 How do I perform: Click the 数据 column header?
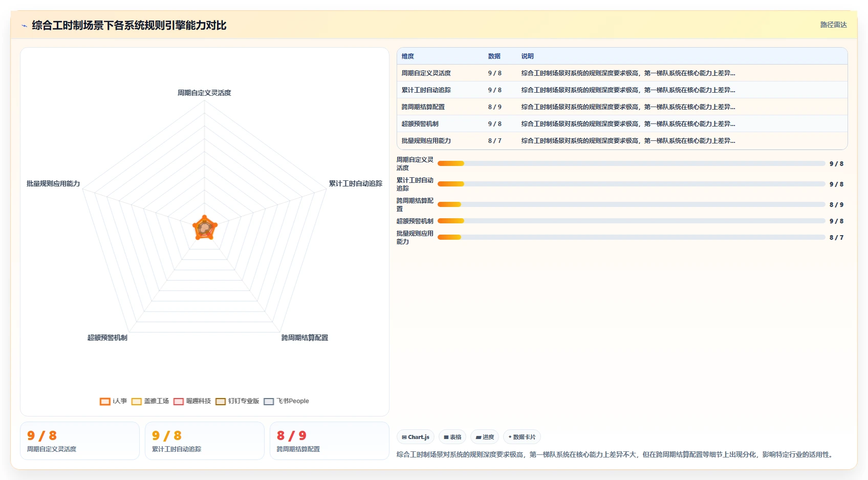tap(494, 56)
